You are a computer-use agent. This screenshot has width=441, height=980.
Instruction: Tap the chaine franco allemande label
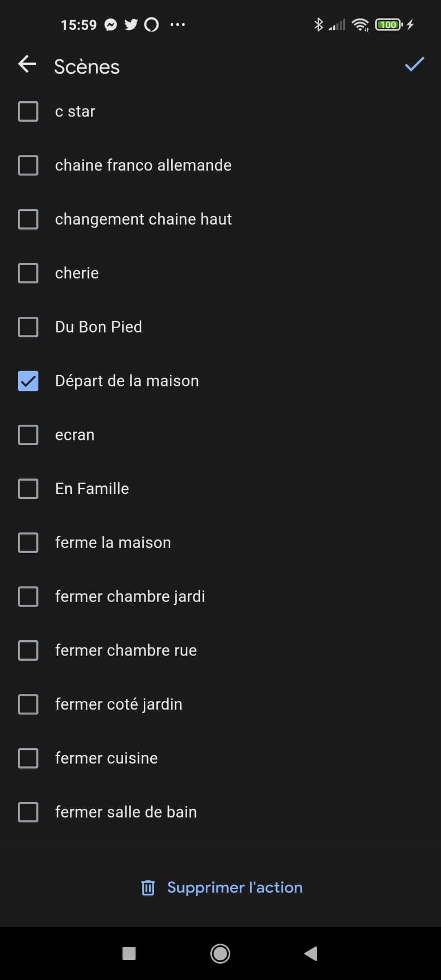point(143,165)
